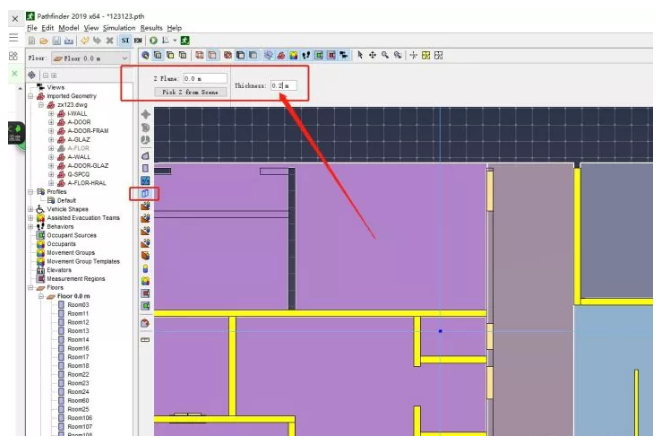
Task: Select the zoom box tool next to the magnifier
Action: pos(397,55)
